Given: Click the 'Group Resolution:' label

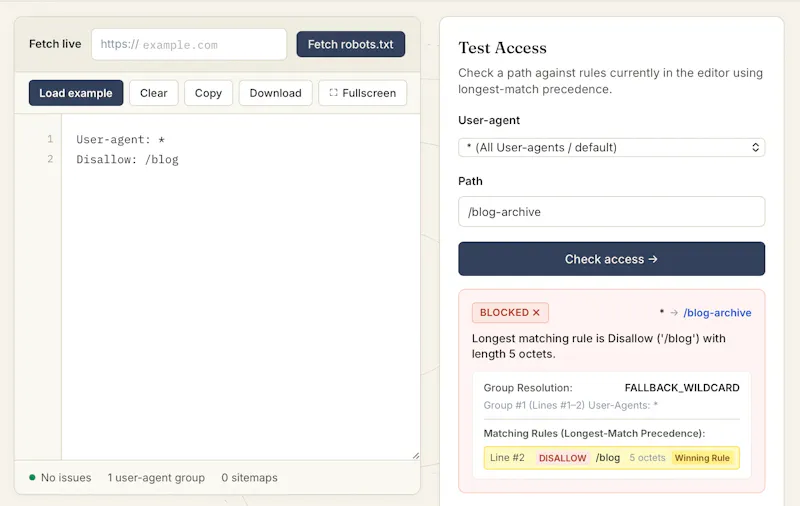Looking at the screenshot, I should coord(528,388).
